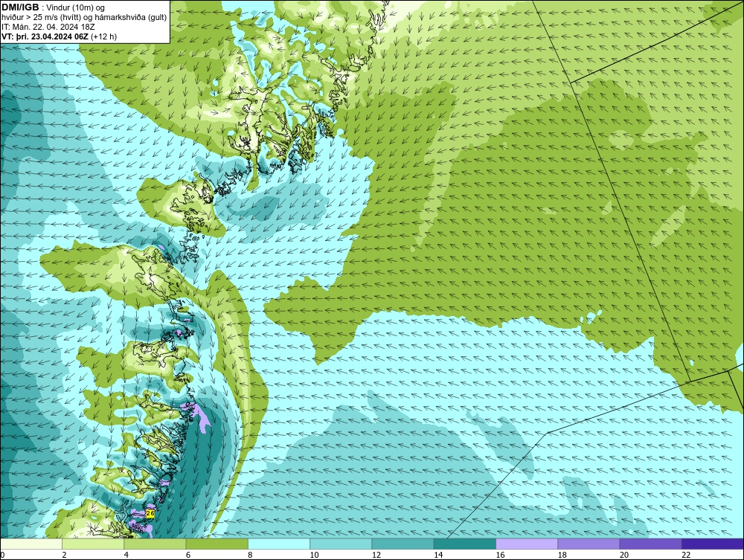Click the legend scale label '16'

(x=500, y=555)
